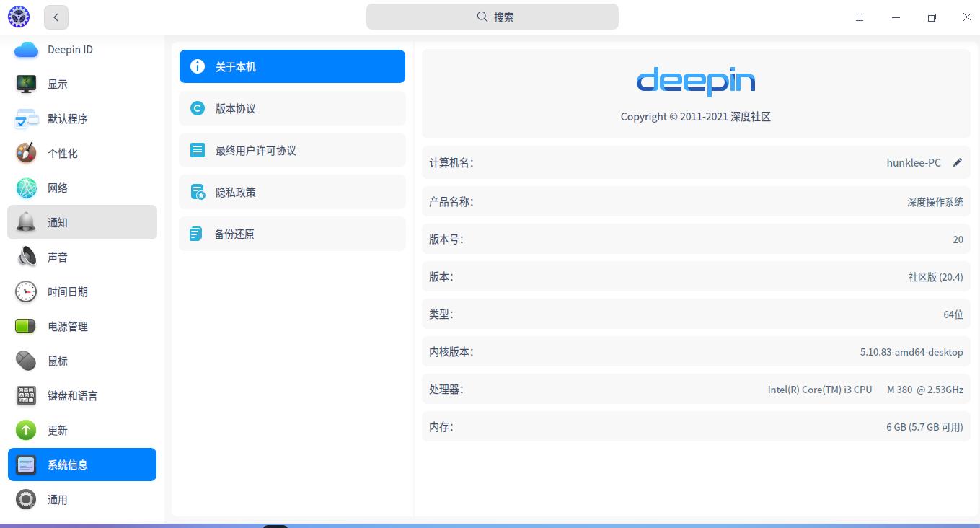Open 最终用户许可协议 page
Screen dimensions: 980x528
292,150
